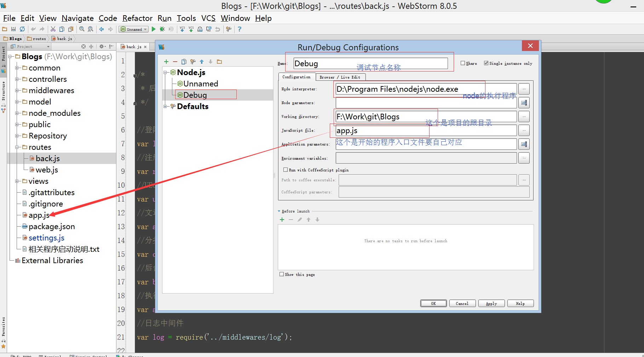Switch to Browser / Live Edit tab
This screenshot has width=644, height=357.
click(340, 77)
